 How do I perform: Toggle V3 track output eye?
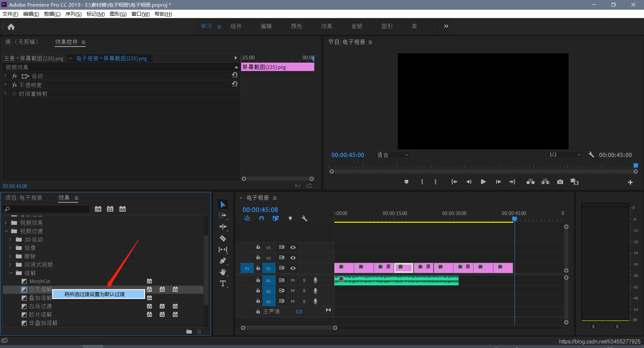point(293,248)
